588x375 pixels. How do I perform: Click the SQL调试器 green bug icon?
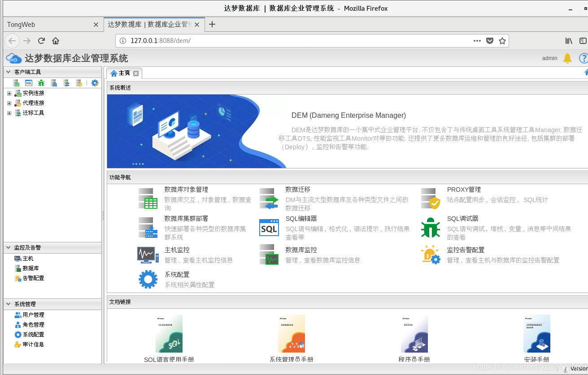pos(431,228)
